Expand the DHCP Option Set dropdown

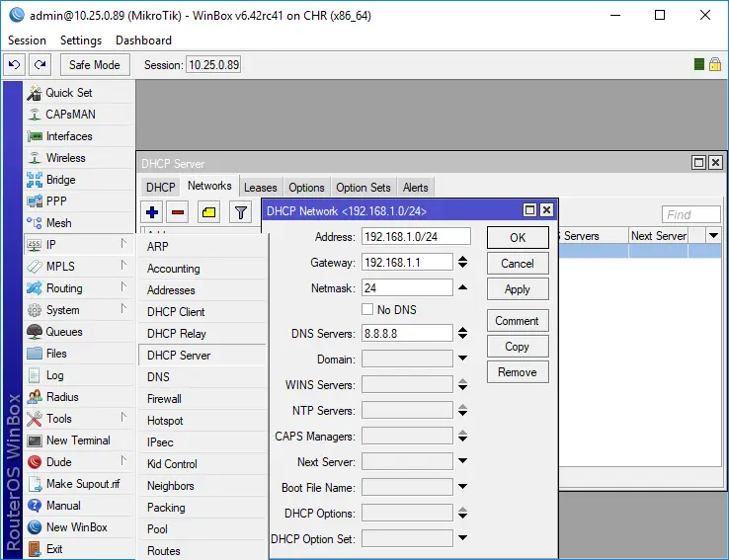462,538
